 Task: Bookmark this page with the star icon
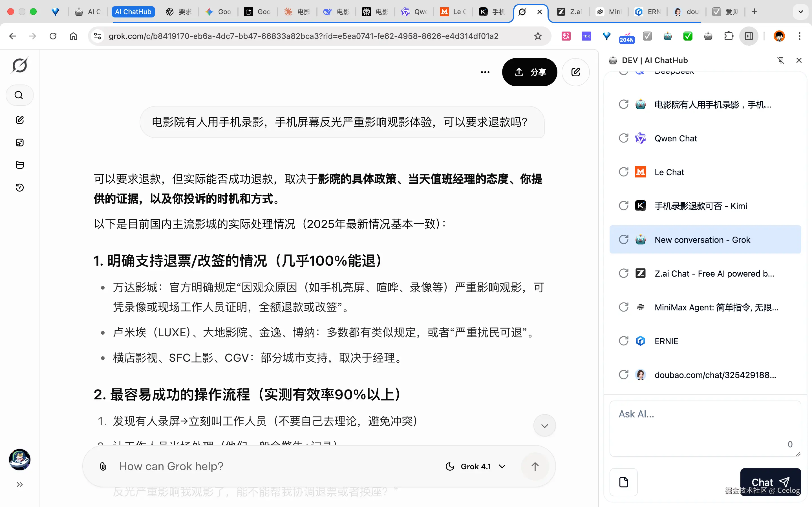(538, 36)
